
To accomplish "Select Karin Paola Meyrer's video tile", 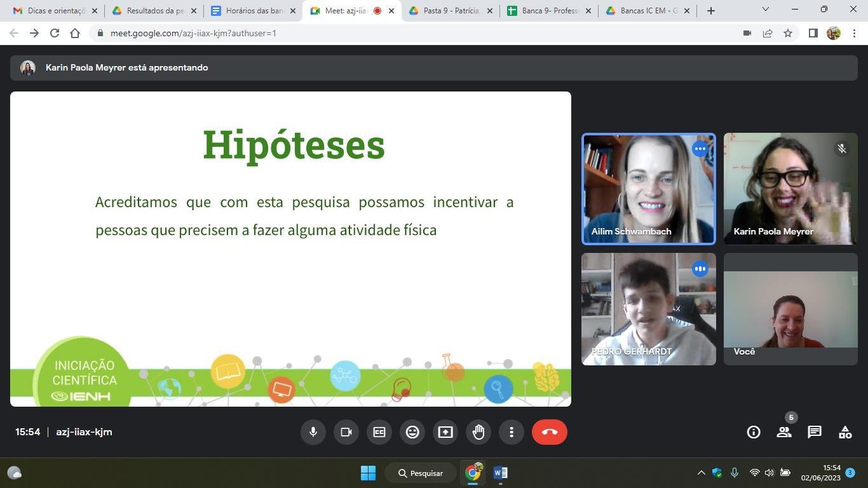I will tap(790, 189).
